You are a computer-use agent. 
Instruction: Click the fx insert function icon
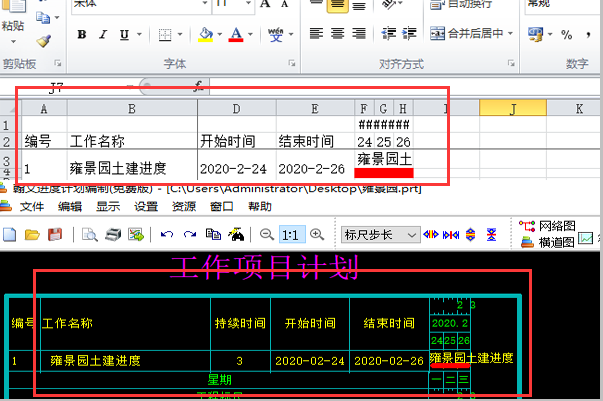198,86
